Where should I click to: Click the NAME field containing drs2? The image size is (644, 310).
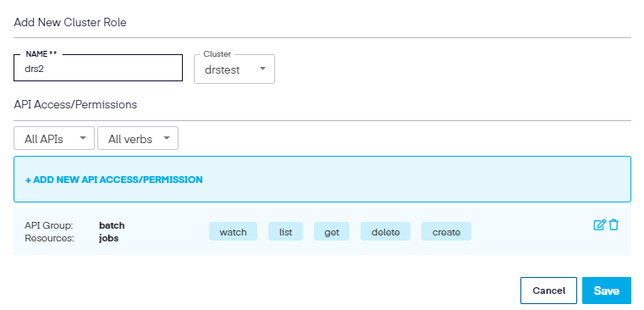pyautogui.click(x=98, y=68)
